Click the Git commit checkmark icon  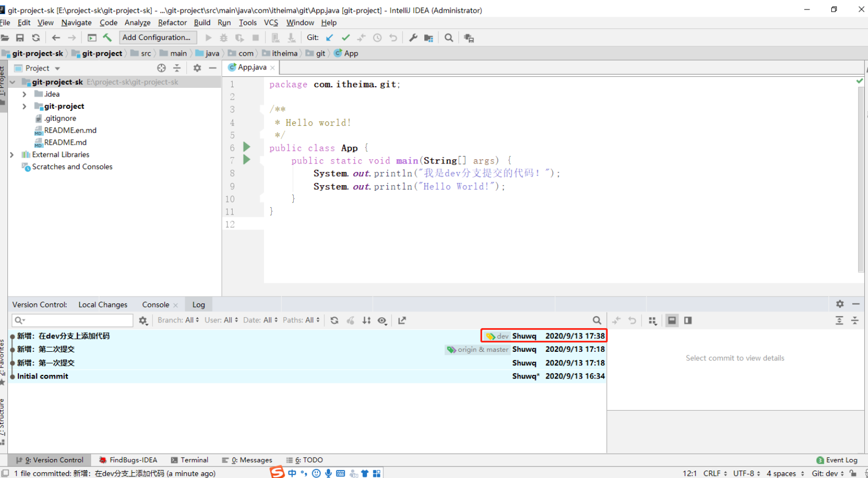[345, 37]
